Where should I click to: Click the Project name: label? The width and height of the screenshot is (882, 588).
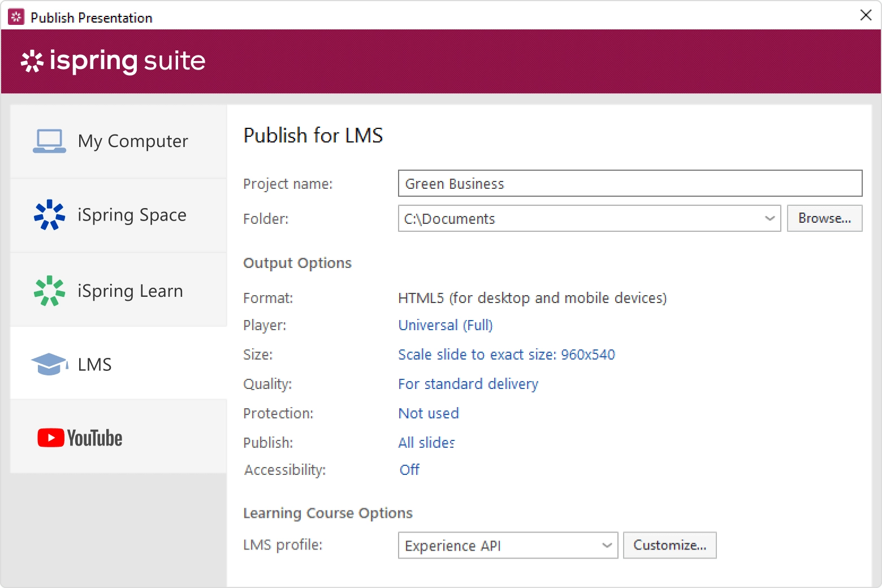(x=288, y=184)
